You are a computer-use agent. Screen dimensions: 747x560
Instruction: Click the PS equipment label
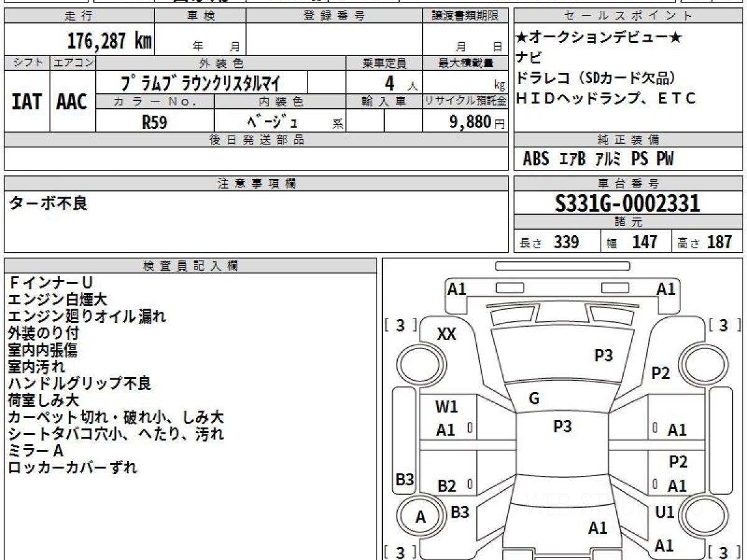(x=639, y=159)
